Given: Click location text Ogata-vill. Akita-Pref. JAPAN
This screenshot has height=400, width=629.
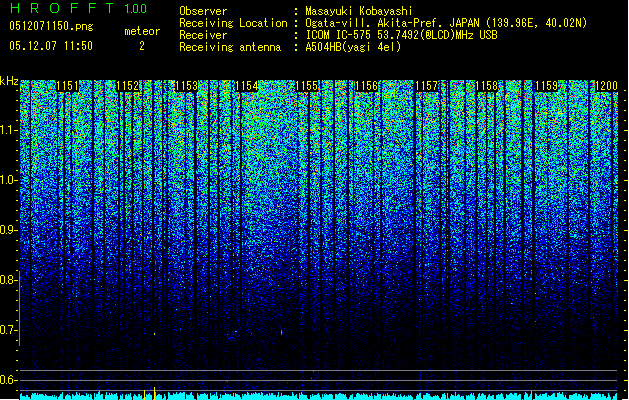Looking at the screenshot, I should [391, 23].
